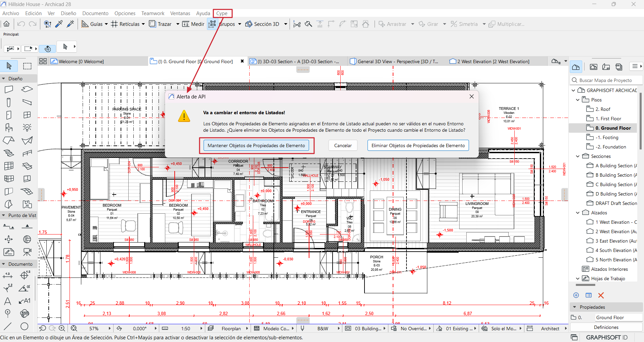The height and width of the screenshot is (342, 644).
Task: Choose the Roof tool
Action: 9,140
